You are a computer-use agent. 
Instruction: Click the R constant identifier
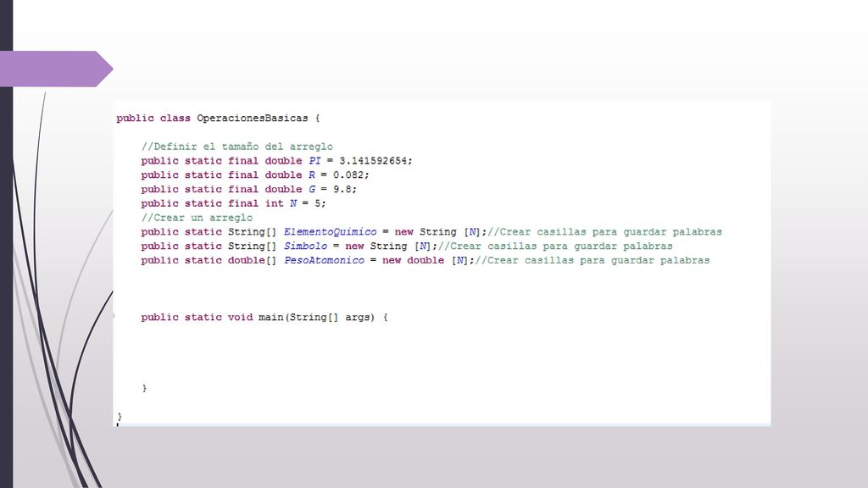(312, 175)
